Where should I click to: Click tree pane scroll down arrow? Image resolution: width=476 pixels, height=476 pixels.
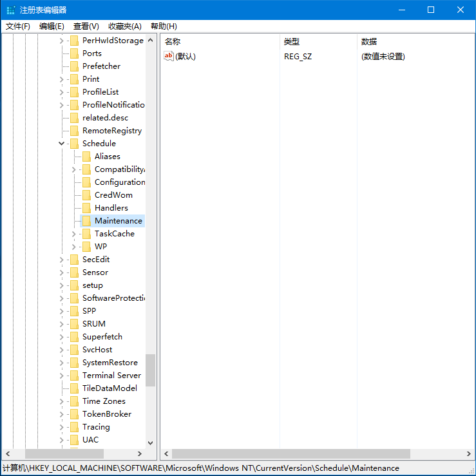pyautogui.click(x=150, y=443)
